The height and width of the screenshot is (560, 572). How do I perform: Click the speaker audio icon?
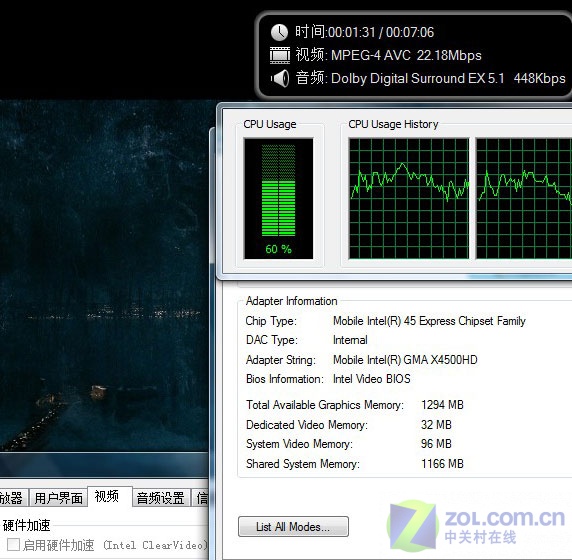point(280,78)
